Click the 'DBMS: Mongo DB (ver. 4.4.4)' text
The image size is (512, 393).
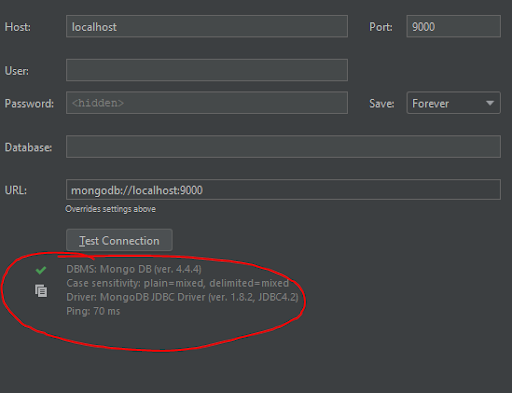point(134,269)
